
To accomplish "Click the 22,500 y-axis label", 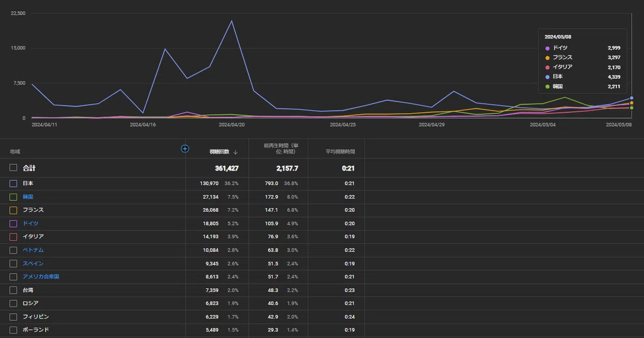I will point(18,13).
